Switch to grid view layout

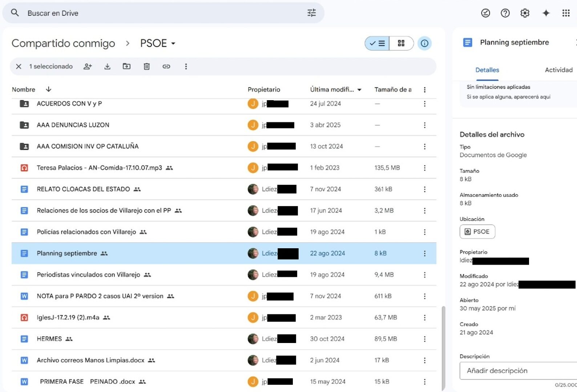tap(401, 44)
